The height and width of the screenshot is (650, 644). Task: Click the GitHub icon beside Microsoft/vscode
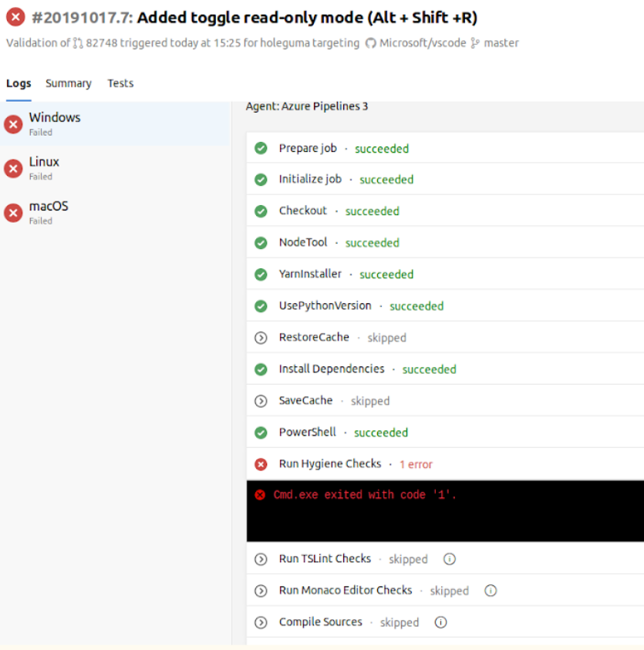pyautogui.click(x=371, y=43)
